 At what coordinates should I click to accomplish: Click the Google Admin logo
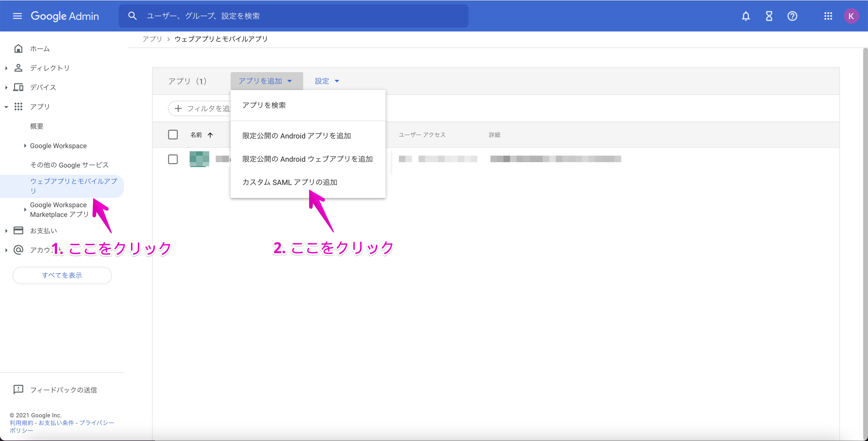[65, 16]
